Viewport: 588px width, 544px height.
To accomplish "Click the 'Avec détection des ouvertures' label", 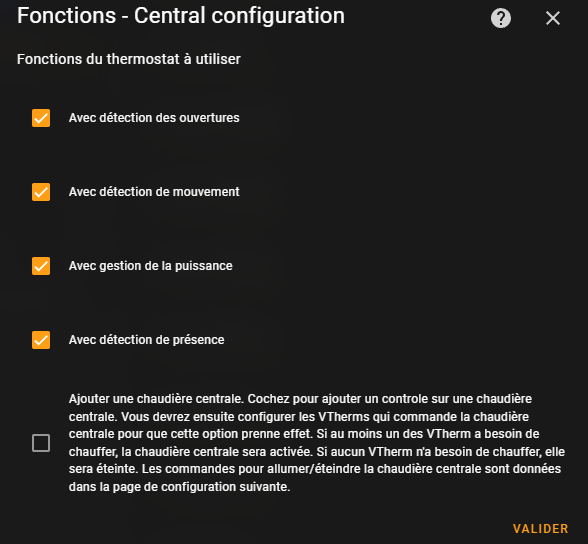I will [154, 118].
